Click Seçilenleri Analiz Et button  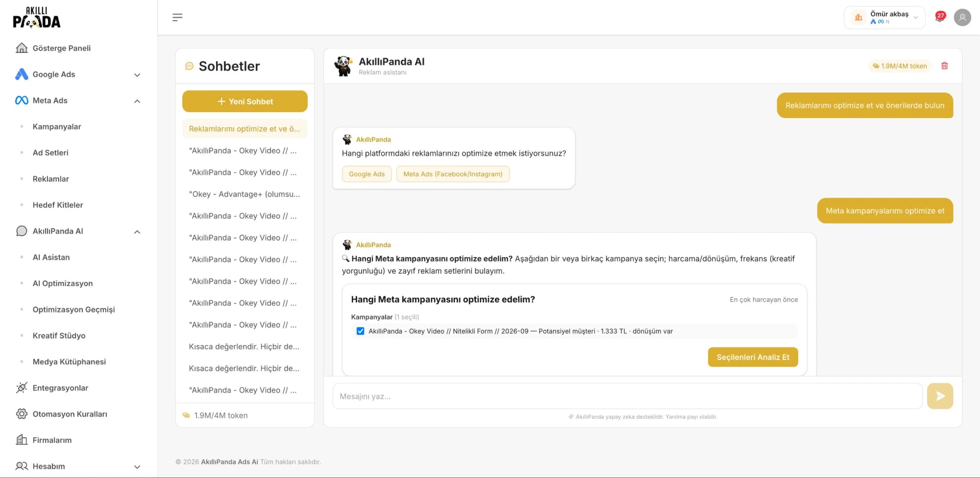[x=753, y=357]
